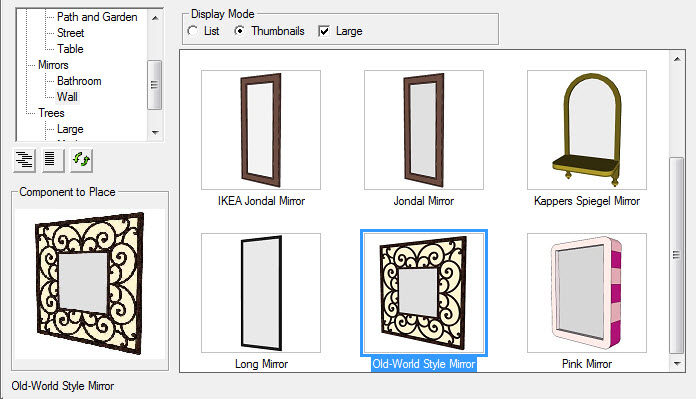
Task: Select the Bathroom mirrors subcategory
Action: click(79, 81)
